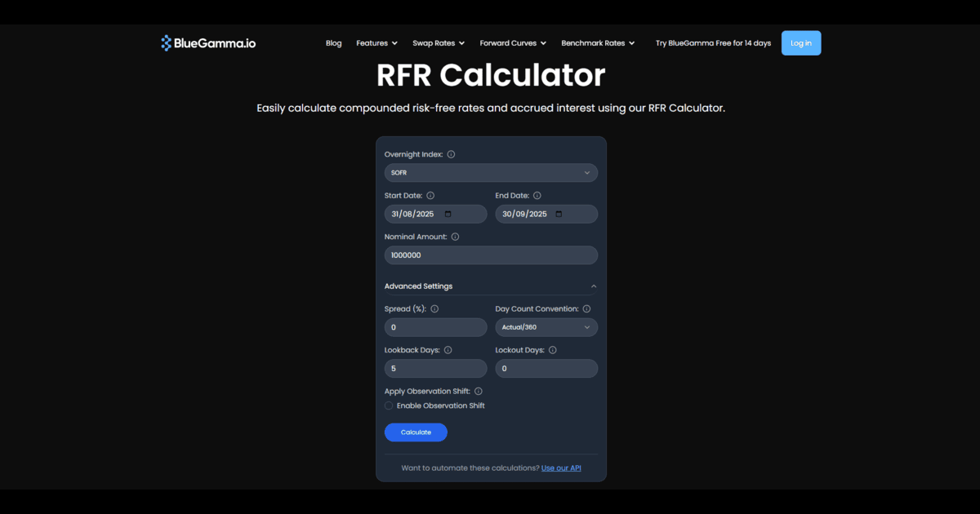The width and height of the screenshot is (980, 514).
Task: Open the Blog page
Action: coord(334,43)
